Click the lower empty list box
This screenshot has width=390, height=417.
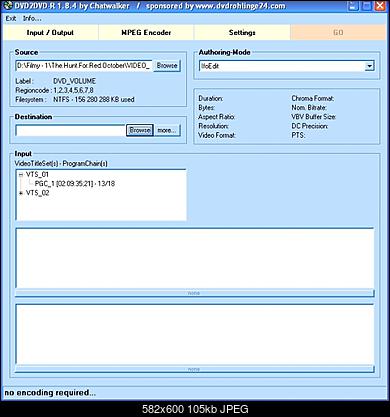195,334
